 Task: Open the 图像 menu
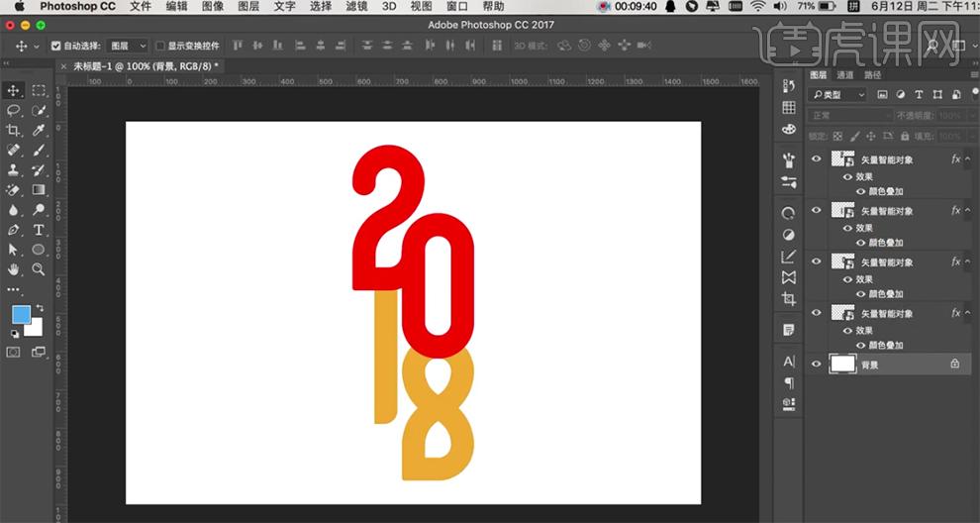pos(213,6)
